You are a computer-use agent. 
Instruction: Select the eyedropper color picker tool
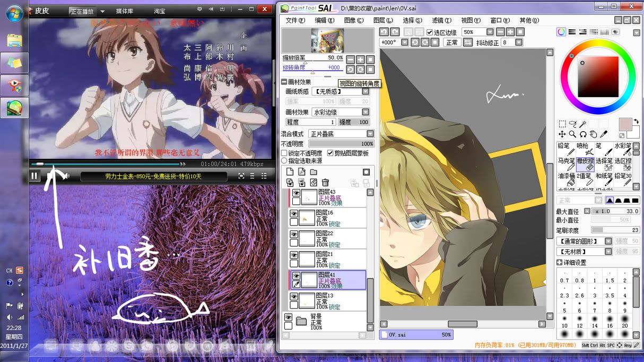[x=603, y=134]
